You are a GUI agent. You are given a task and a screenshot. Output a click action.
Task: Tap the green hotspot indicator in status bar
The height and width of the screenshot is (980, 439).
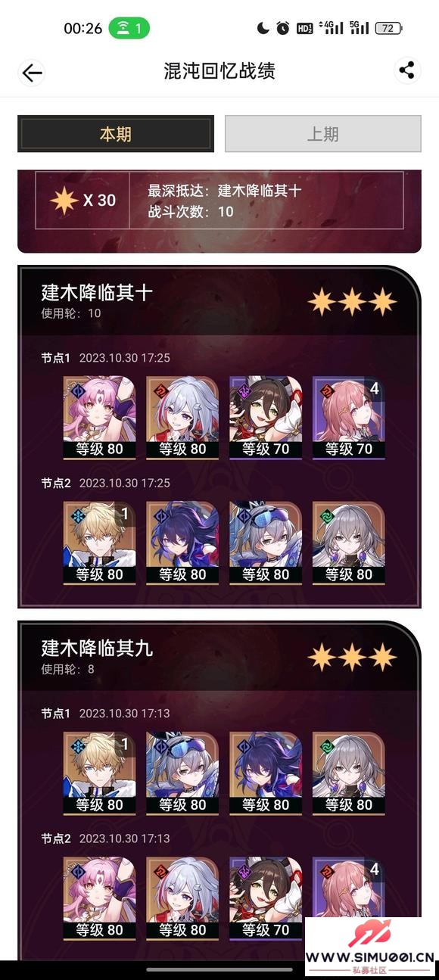[129, 28]
